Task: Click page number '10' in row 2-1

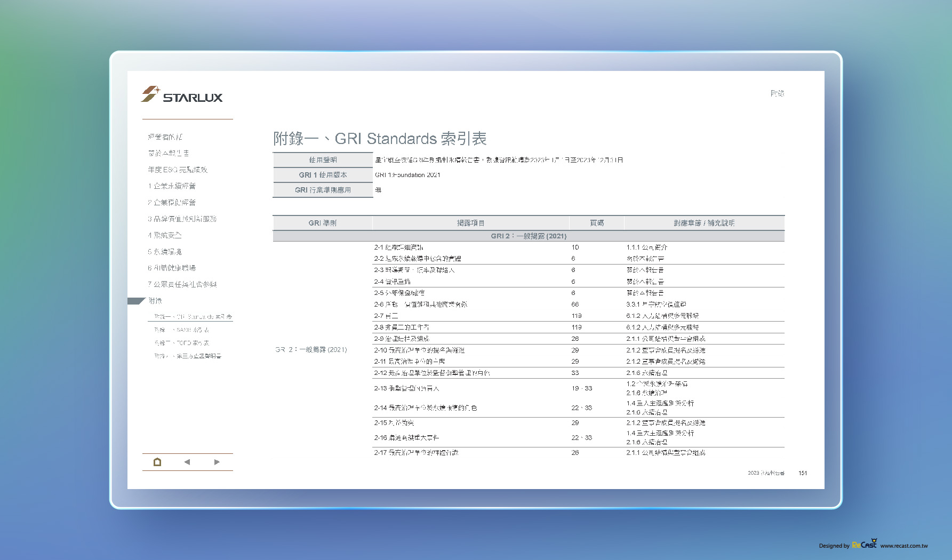Action: [x=575, y=247]
